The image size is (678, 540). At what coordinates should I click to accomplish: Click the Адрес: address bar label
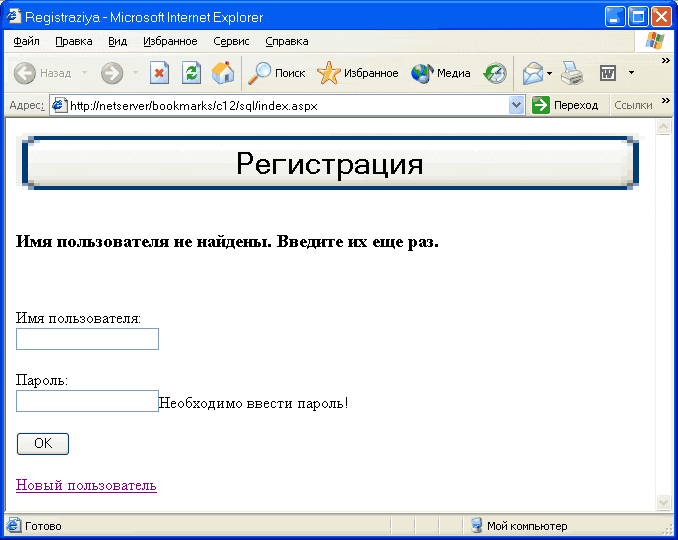point(27,105)
